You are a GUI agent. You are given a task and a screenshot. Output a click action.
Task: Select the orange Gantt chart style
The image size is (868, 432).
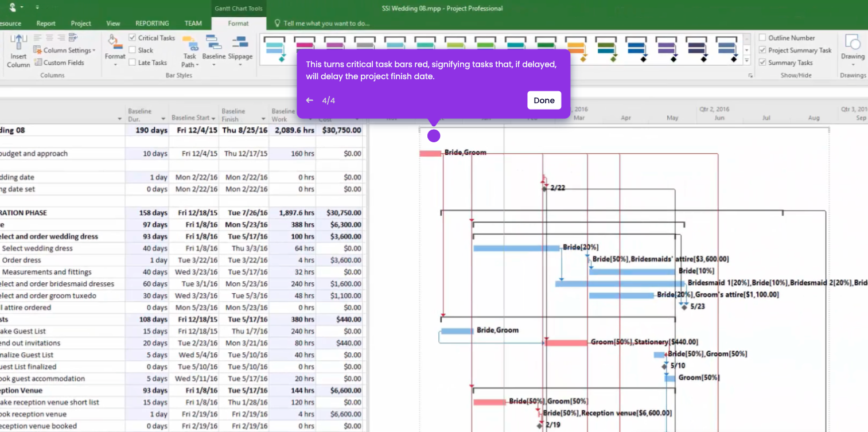point(575,50)
